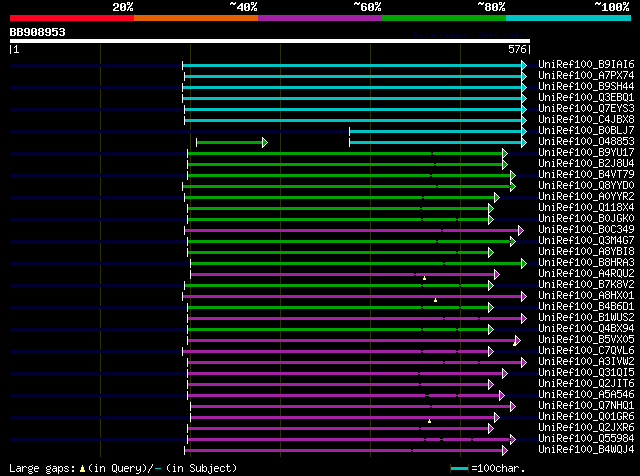Click the yellow triangle icon in the gaps legend
This screenshot has width=640, height=476.
(82, 469)
